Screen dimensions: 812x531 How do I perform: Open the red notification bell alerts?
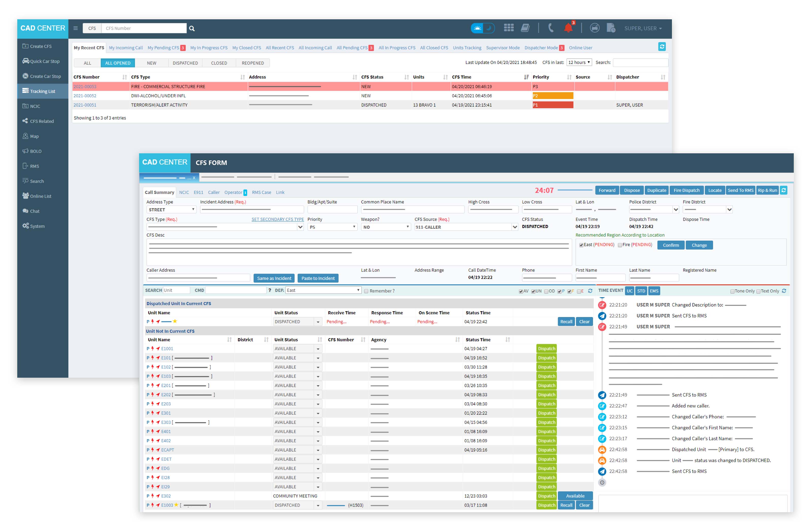pos(568,28)
